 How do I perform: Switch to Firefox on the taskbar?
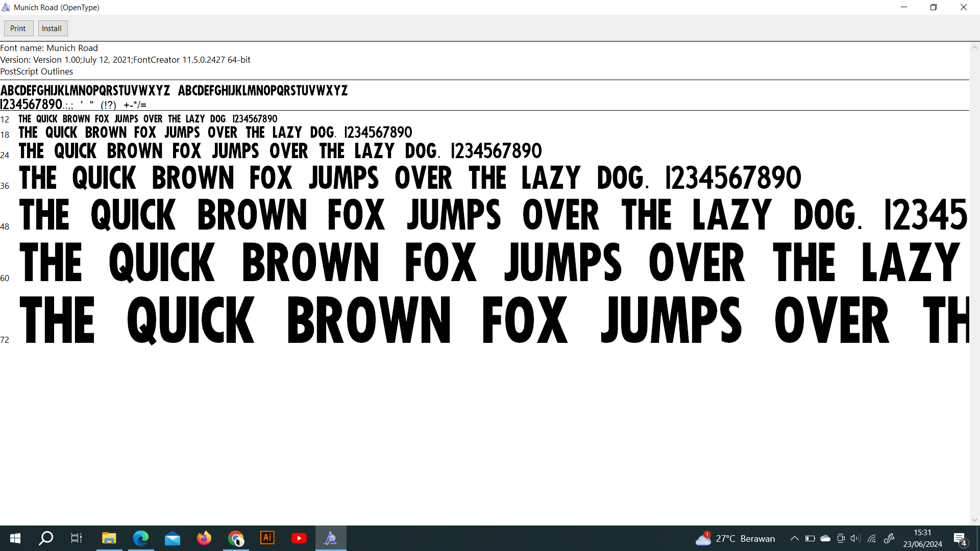(x=204, y=538)
